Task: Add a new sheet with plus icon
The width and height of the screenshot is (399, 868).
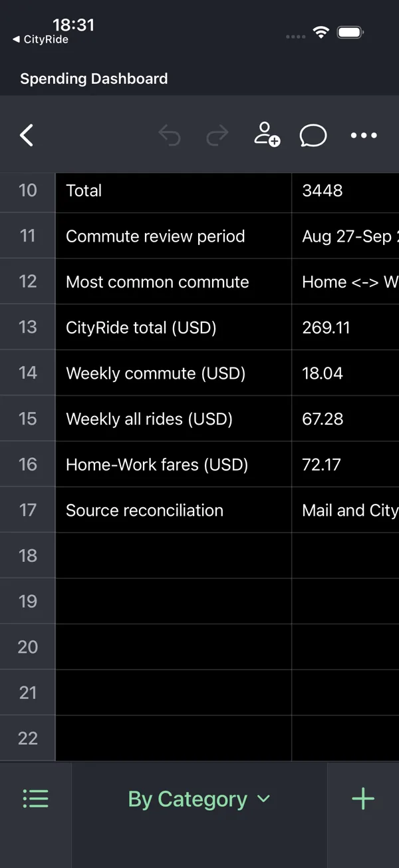Action: (363, 799)
